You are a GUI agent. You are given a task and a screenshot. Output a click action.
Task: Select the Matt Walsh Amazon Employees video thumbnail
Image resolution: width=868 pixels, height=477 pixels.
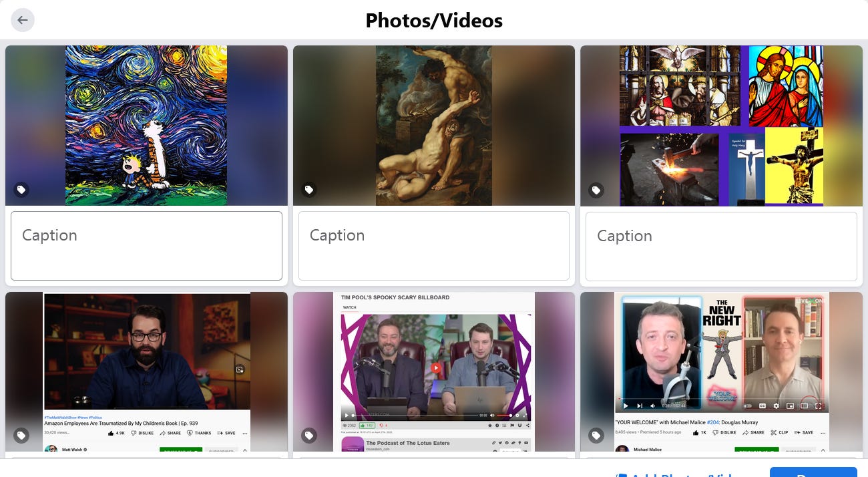point(146,372)
